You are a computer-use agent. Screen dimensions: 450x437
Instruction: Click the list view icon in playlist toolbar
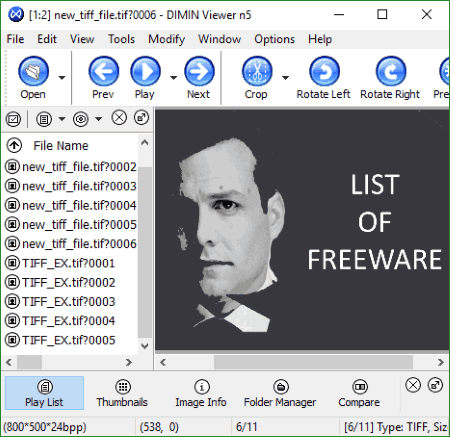coord(44,119)
